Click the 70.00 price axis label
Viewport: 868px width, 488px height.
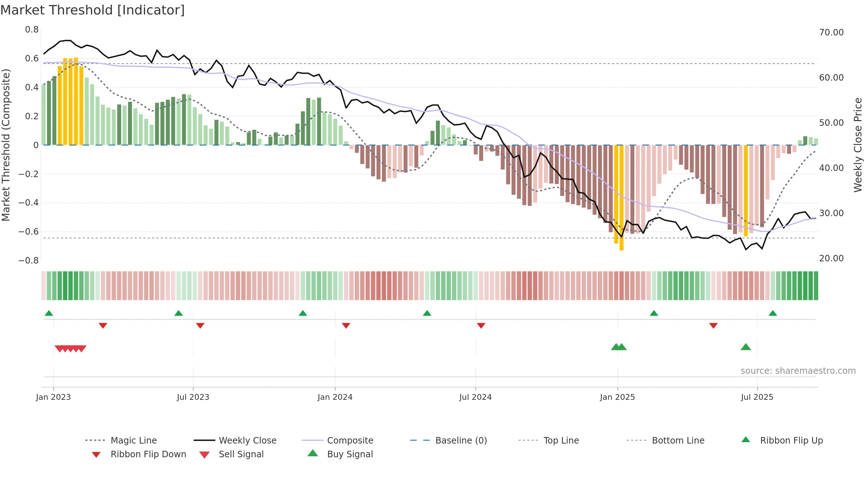click(x=831, y=33)
